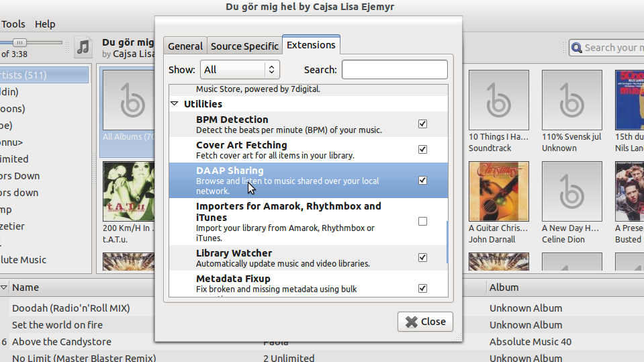Select track Set the world on fire
This screenshot has height=362, width=644.
(57, 325)
